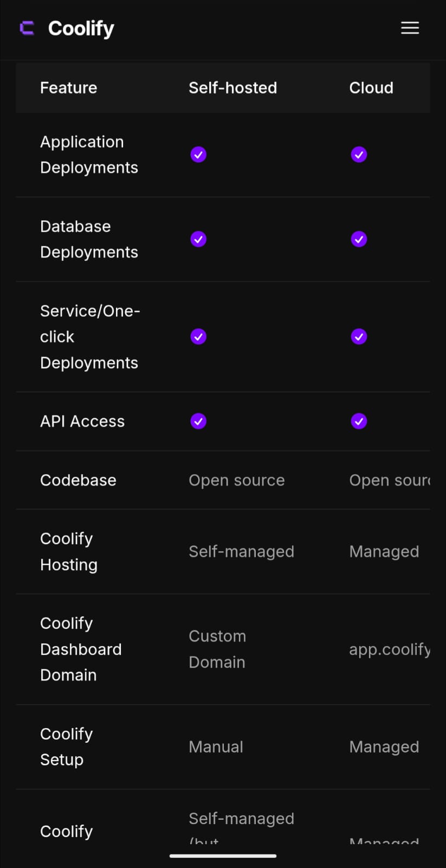Screen dimensions: 446x868
Task: Click the Feature column header
Action: point(68,88)
